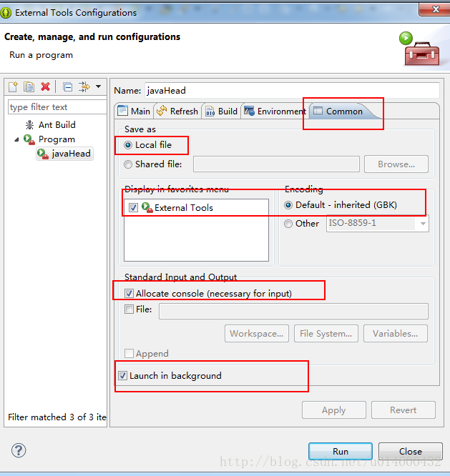
Task: Switch to the Main tab
Action: pos(134,111)
